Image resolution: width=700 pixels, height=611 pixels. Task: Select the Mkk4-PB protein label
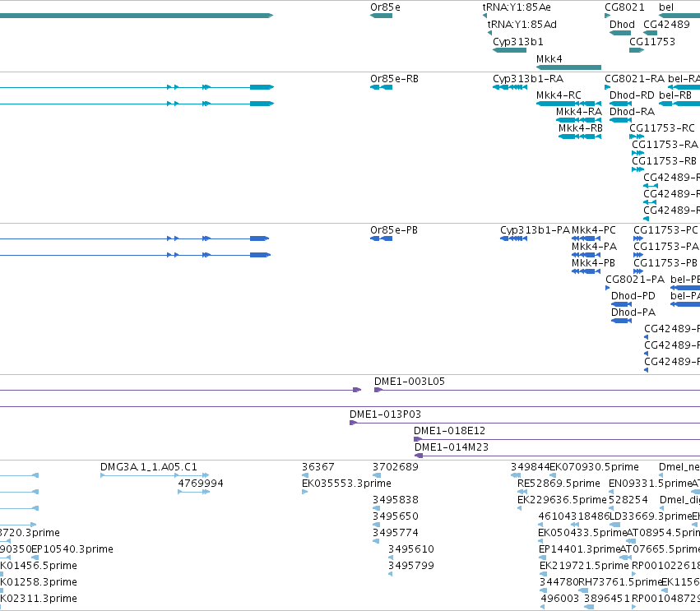[x=593, y=263]
